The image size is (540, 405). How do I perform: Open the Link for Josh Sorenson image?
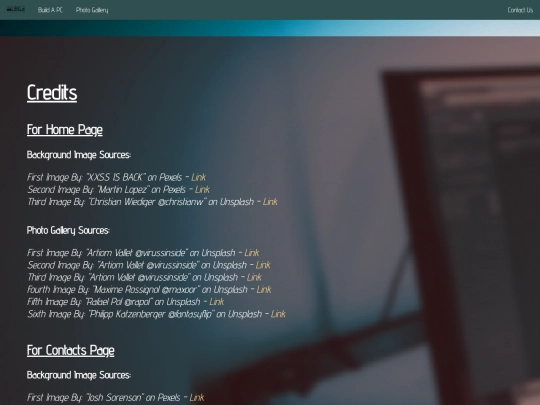pyautogui.click(x=197, y=398)
